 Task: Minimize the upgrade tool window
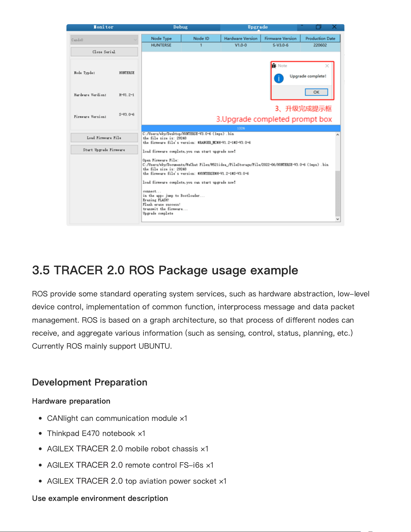tap(302, 26)
